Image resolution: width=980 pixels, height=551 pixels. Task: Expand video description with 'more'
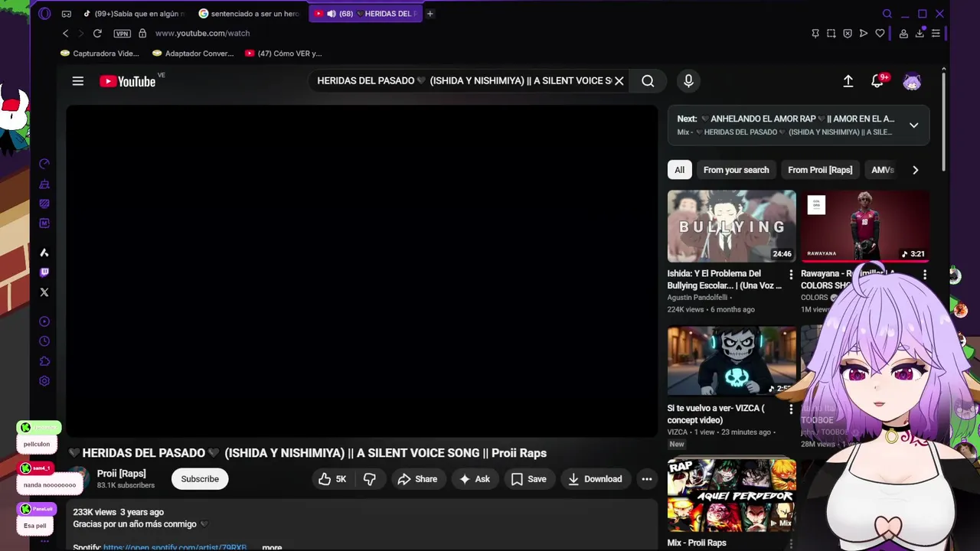pos(272,547)
